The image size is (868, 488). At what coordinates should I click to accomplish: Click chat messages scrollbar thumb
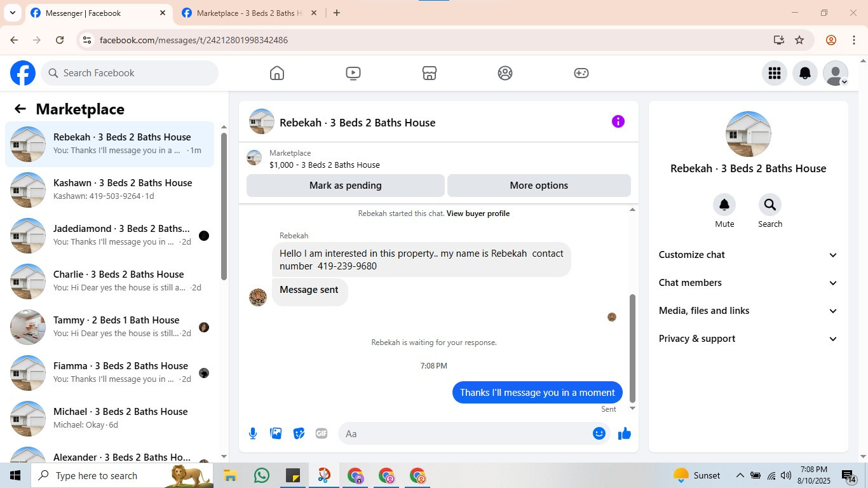click(632, 348)
